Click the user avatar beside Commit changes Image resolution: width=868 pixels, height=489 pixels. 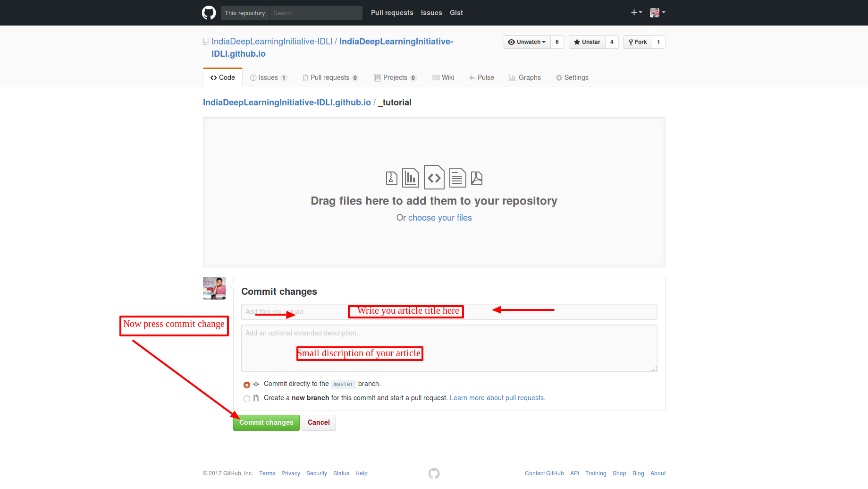pyautogui.click(x=214, y=288)
